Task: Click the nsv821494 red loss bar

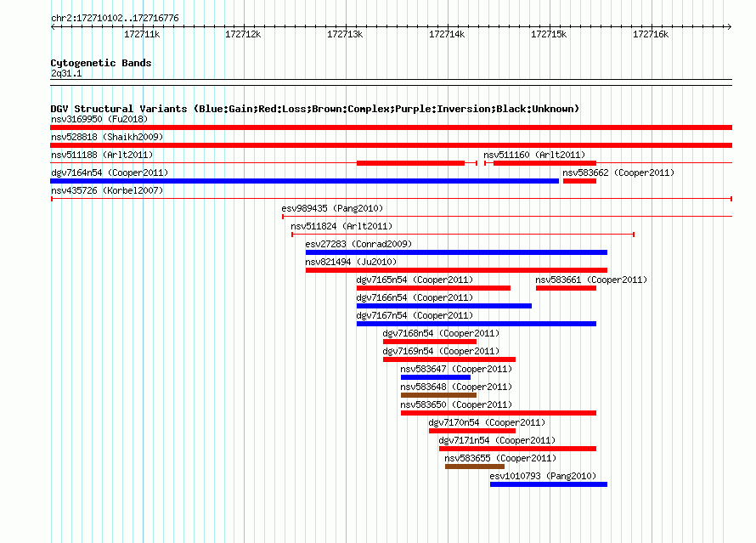Action: coord(456,270)
